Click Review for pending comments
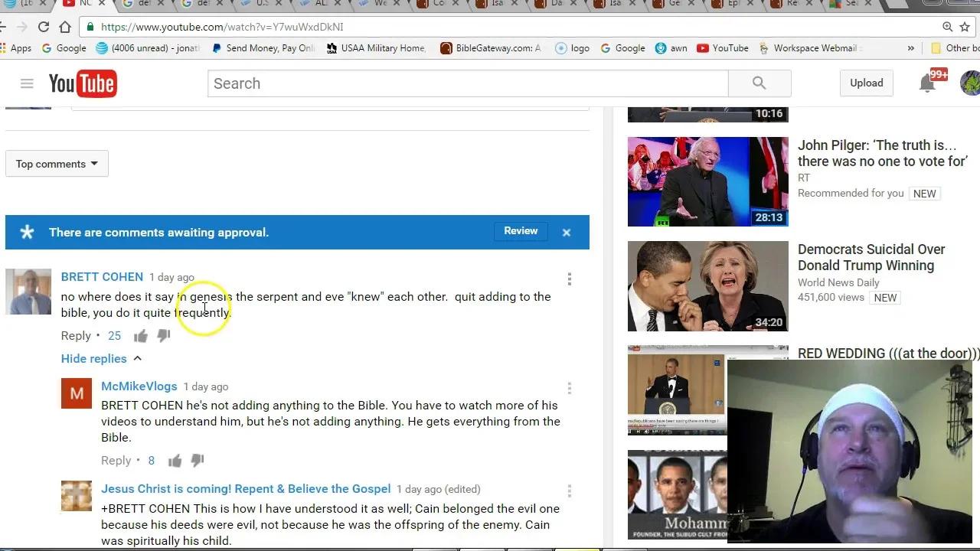The height and width of the screenshot is (551, 980). 521,231
